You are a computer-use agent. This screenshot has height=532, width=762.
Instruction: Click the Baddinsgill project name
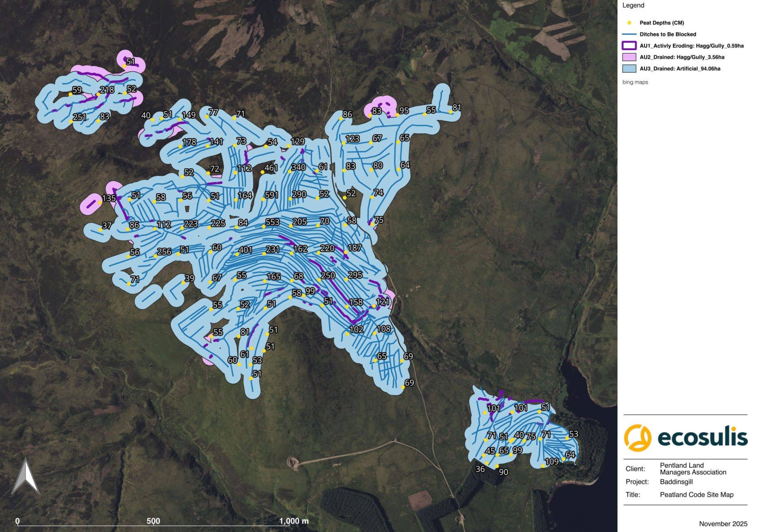(x=676, y=482)
